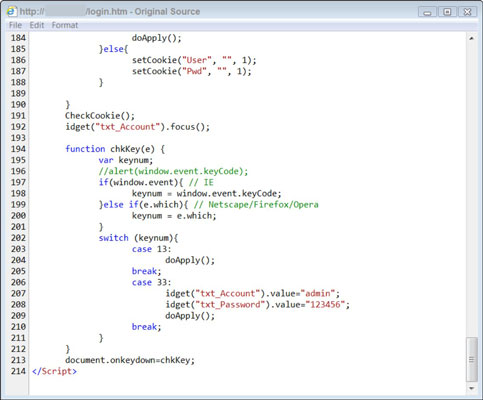Click the //alert(window.event.keyCode); comment
Screen dimensions: 483x400
tap(173, 171)
